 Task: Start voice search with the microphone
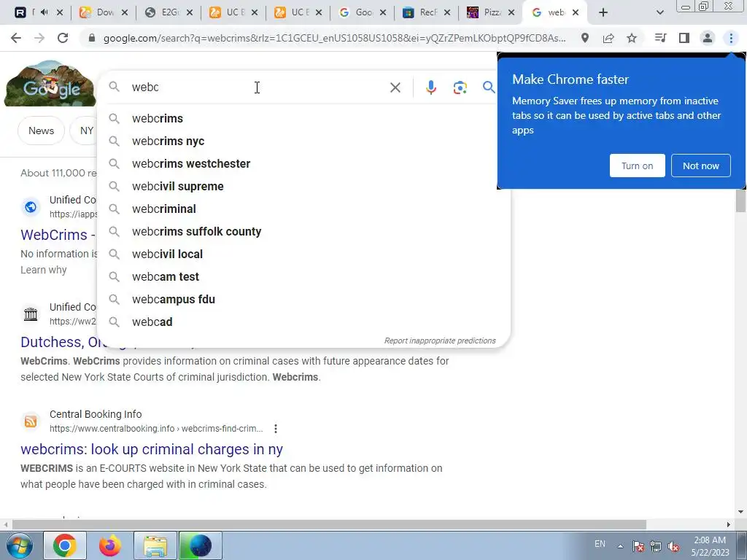430,87
